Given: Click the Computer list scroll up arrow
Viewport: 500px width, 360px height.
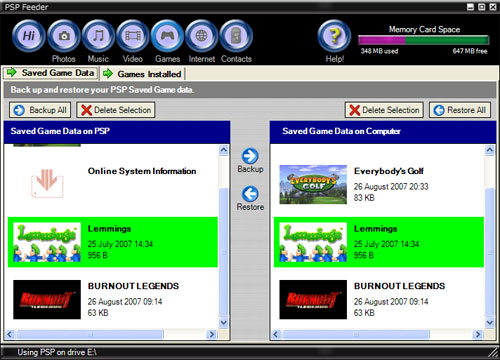Looking at the screenshot, I should [490, 150].
